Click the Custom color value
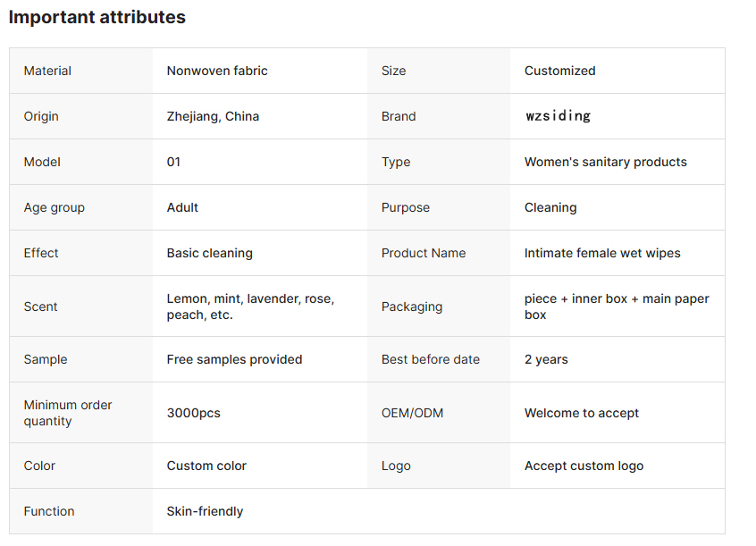This screenshot has width=756, height=546. point(206,466)
